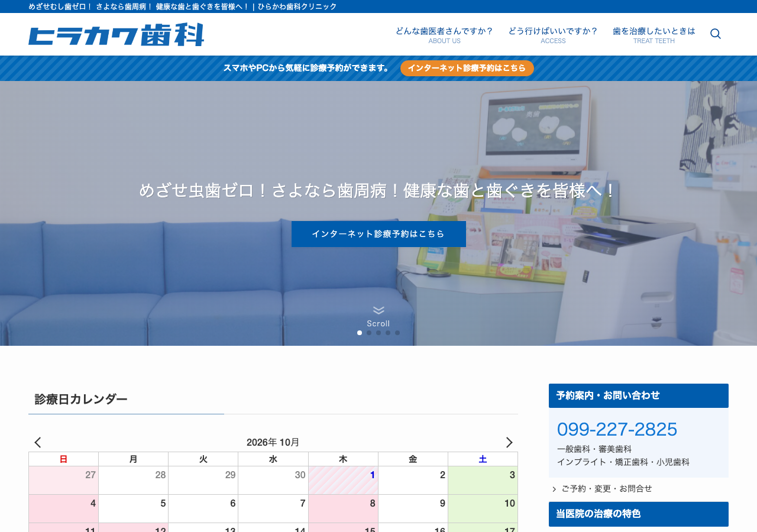Select the second slider dot

click(369, 333)
